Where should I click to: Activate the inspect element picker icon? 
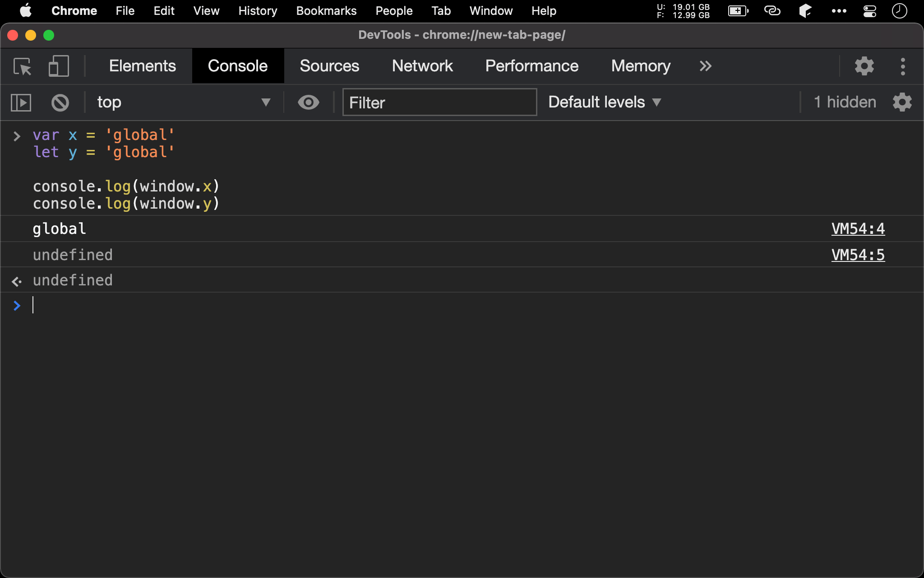[x=22, y=66]
